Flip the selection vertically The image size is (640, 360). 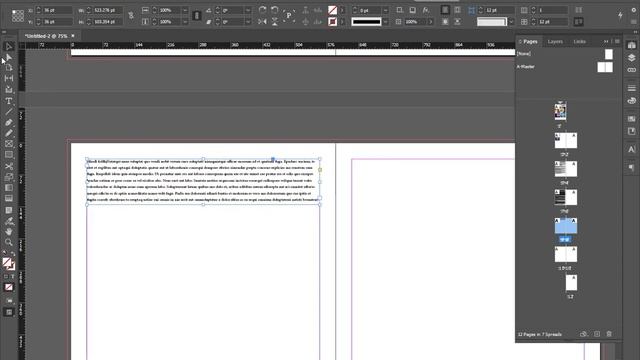click(x=274, y=22)
